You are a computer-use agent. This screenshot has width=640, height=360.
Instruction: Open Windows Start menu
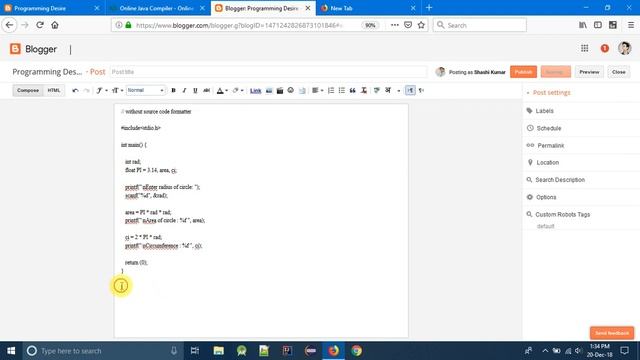pyautogui.click(x=11, y=351)
